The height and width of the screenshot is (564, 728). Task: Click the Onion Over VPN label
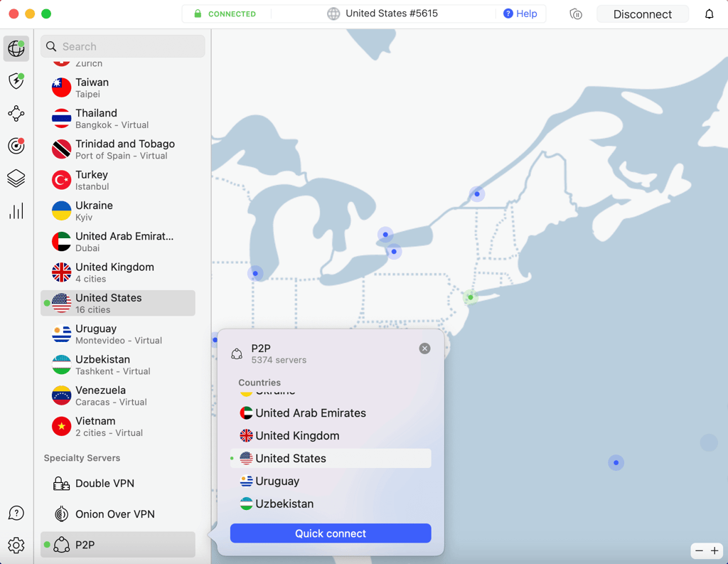click(115, 514)
